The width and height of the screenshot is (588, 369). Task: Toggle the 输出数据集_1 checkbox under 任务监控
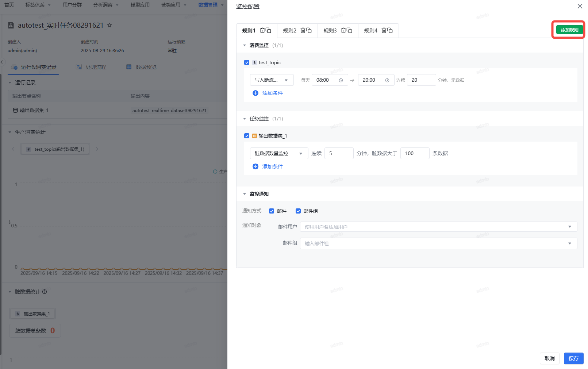click(247, 136)
